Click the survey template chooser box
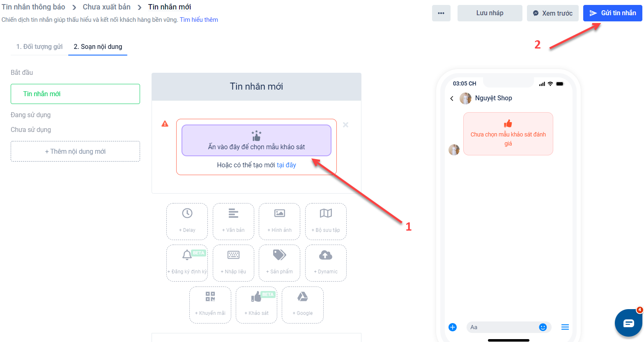 coord(256,140)
